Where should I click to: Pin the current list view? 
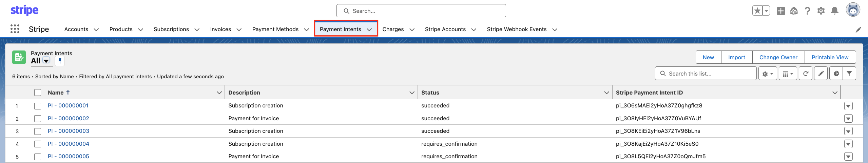60,61
